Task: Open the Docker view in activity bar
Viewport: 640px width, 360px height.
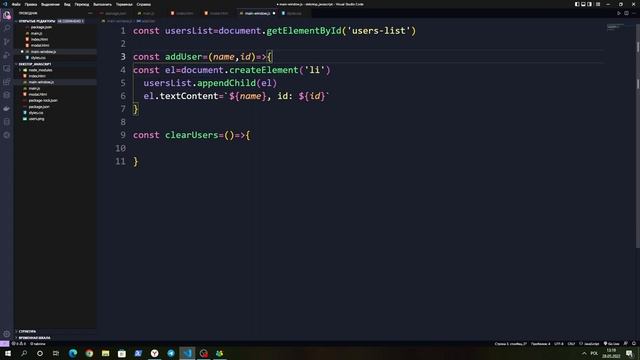Action: 7,109
